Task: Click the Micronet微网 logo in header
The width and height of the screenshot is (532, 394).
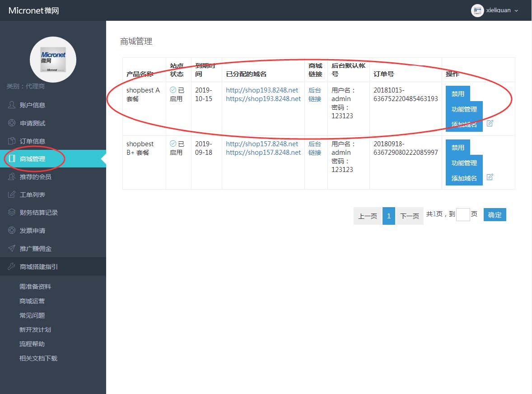Action: pyautogui.click(x=33, y=10)
